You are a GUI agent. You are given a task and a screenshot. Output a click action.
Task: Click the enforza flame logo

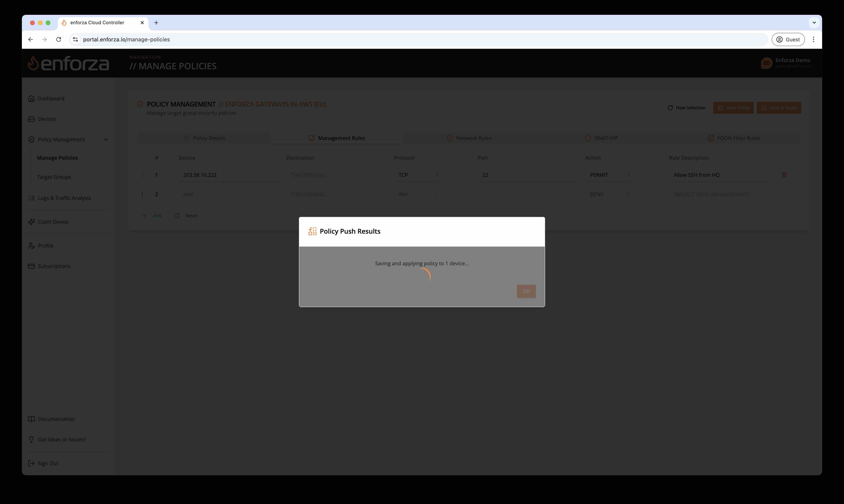33,63
